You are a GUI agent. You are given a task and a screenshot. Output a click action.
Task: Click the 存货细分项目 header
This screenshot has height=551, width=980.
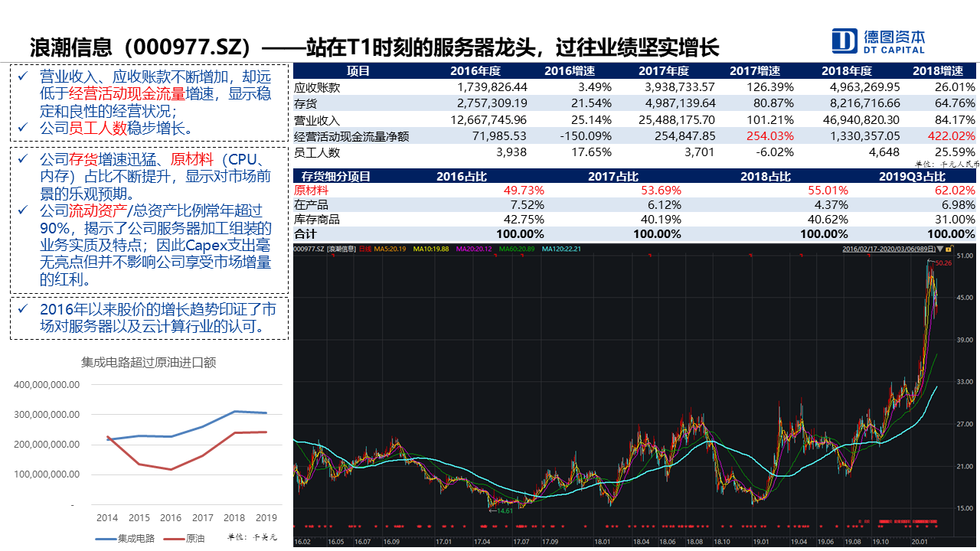point(337,177)
